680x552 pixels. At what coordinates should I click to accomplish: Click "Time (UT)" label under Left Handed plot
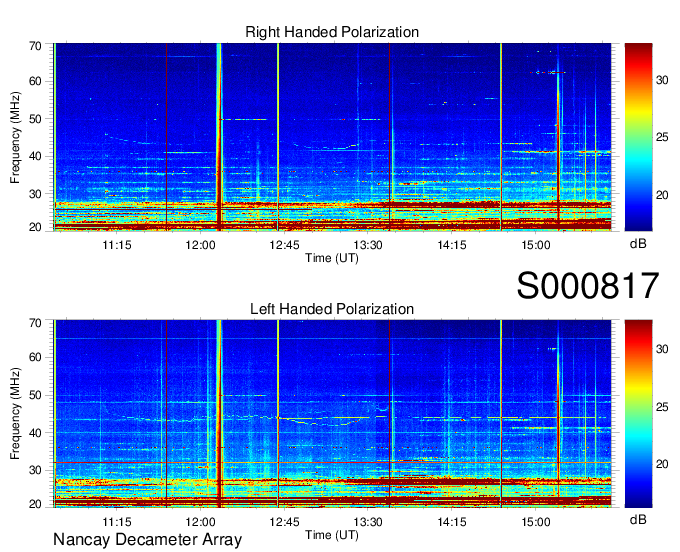[x=332, y=535]
